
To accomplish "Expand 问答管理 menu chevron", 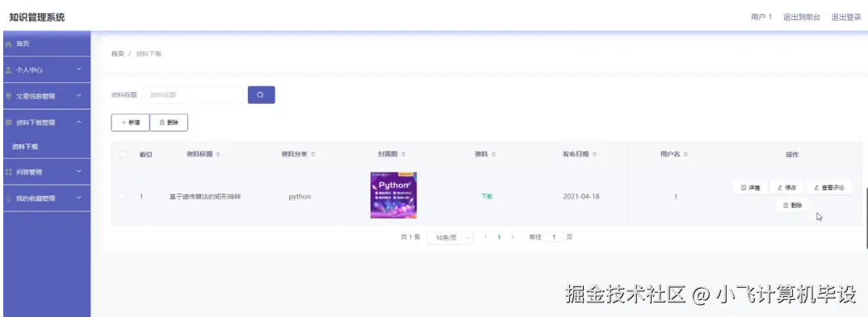I will click(78, 172).
